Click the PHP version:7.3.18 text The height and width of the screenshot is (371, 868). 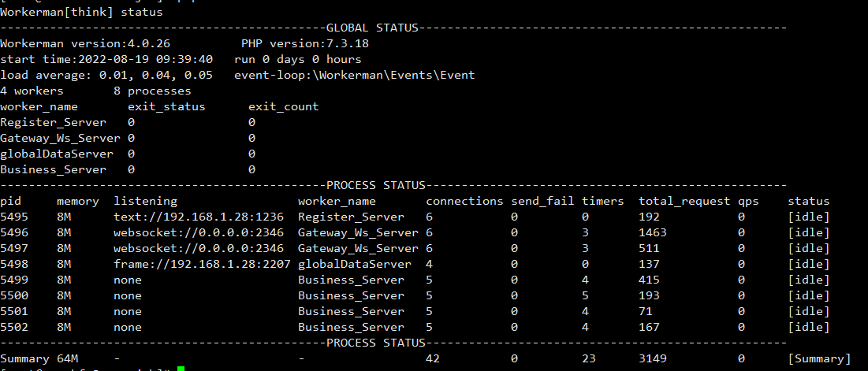305,43
